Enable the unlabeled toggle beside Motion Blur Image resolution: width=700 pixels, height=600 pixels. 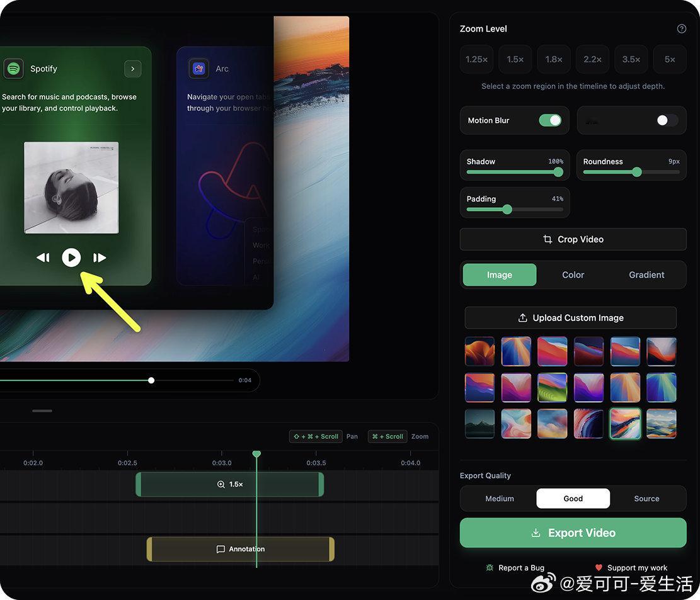(667, 120)
